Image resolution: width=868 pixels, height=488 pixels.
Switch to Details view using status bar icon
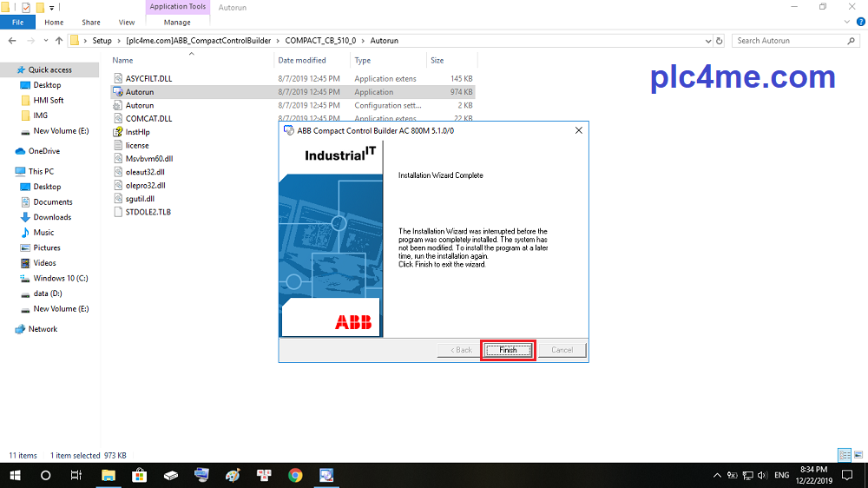(x=845, y=455)
